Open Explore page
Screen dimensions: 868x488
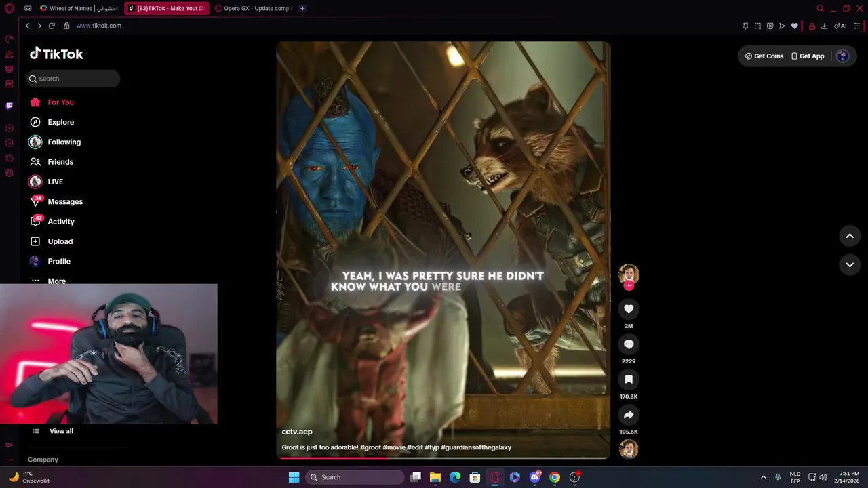point(52,122)
